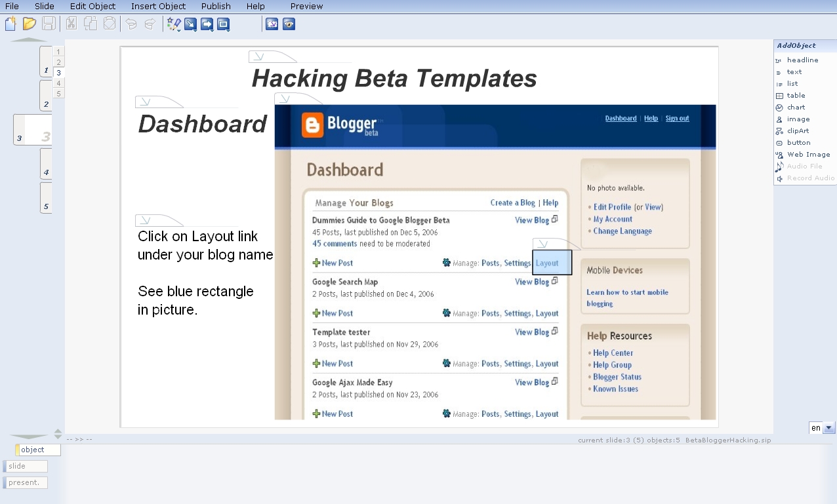
Task: Add a text object from AddObject panel
Action: click(794, 71)
